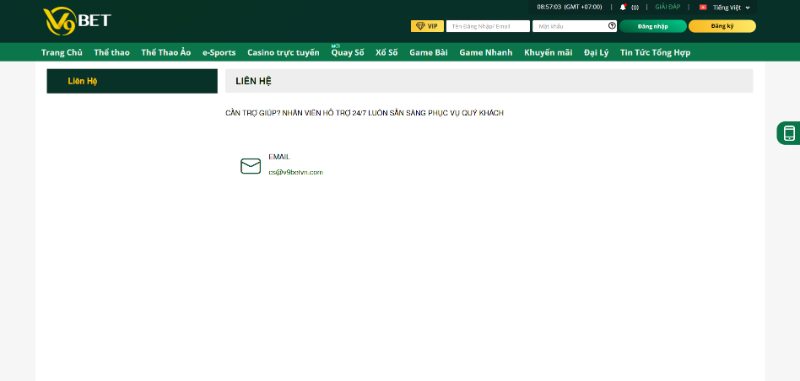Open the Game Bài menu
The image size is (800, 381).
[x=429, y=53]
